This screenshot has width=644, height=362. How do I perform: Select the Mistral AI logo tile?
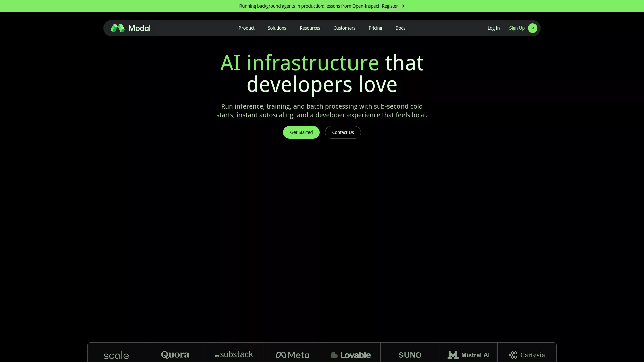coord(469,352)
